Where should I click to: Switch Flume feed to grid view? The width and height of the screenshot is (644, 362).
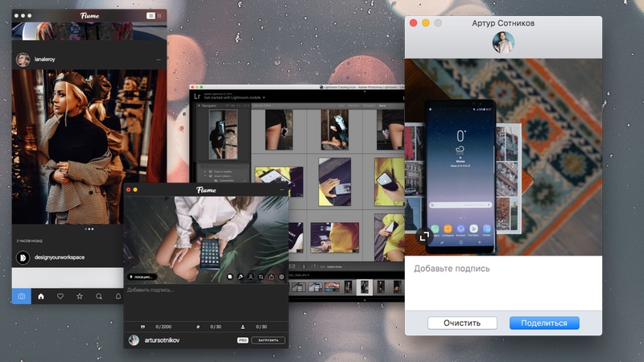click(x=159, y=15)
